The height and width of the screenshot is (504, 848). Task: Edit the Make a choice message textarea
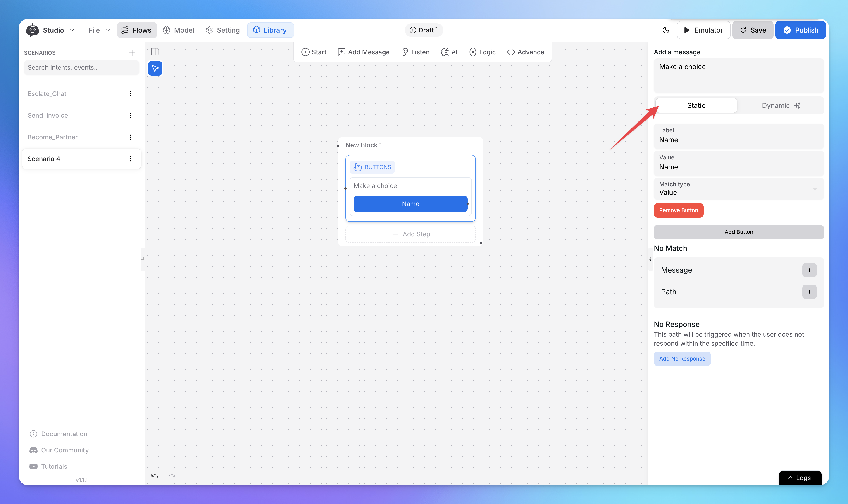point(739,76)
